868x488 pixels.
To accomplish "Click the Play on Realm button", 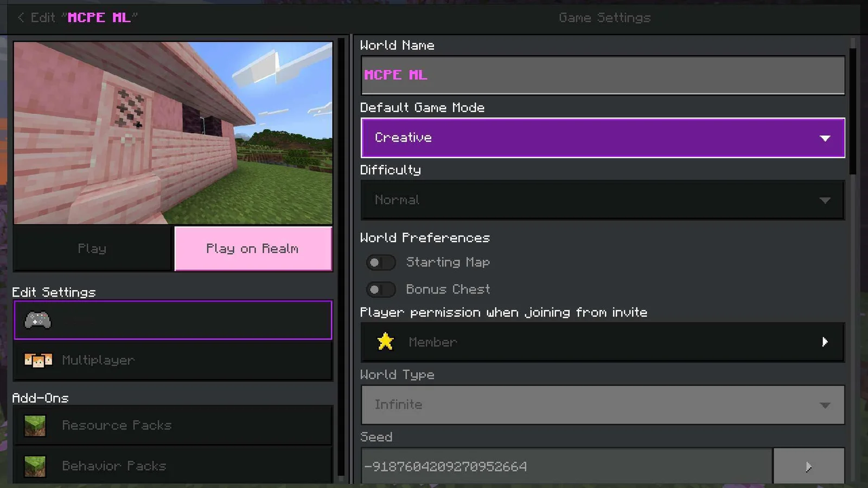I will tap(253, 248).
